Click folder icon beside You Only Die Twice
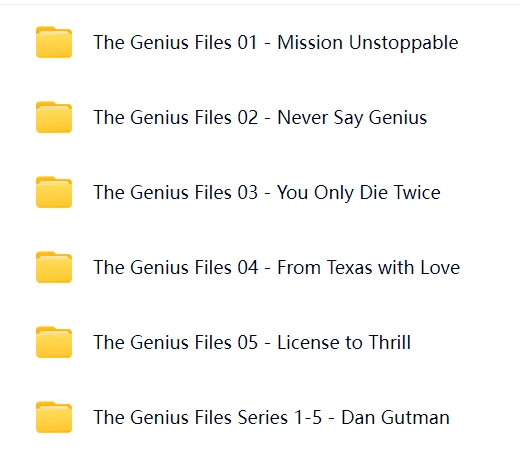This screenshot has height=451, width=520. pyautogui.click(x=54, y=192)
